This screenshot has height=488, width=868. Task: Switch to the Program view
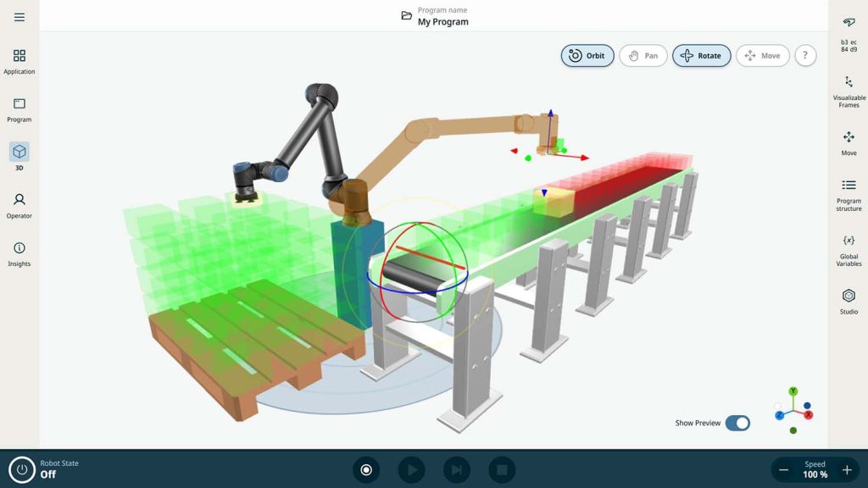tap(19, 110)
